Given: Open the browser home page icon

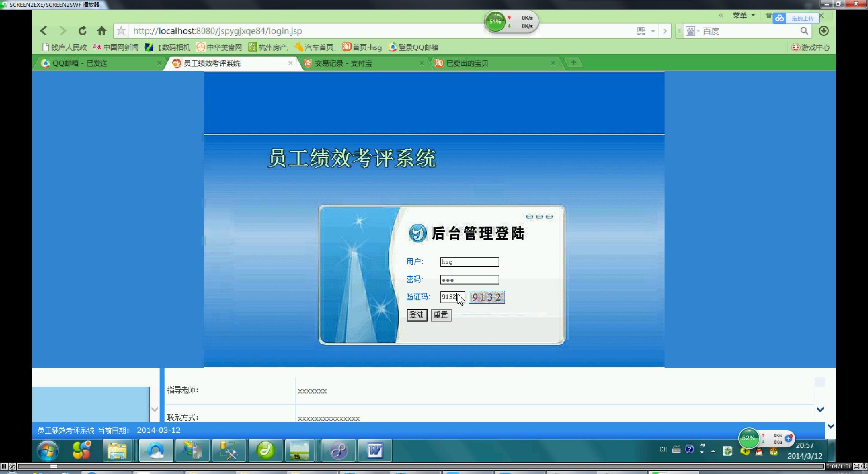Looking at the screenshot, I should pos(102,31).
